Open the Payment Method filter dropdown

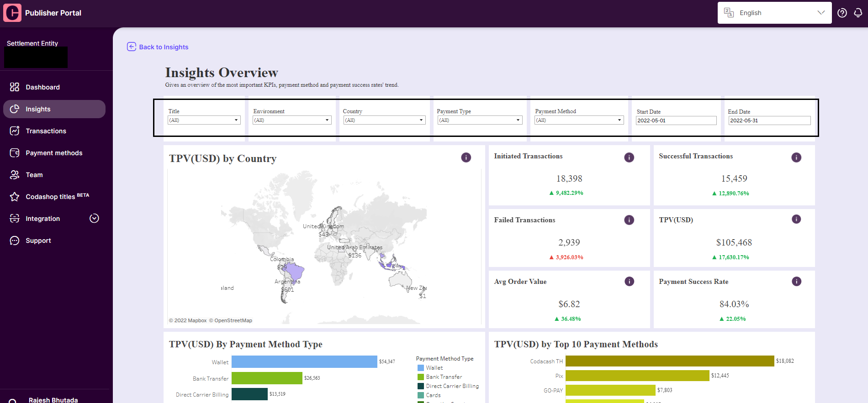579,120
